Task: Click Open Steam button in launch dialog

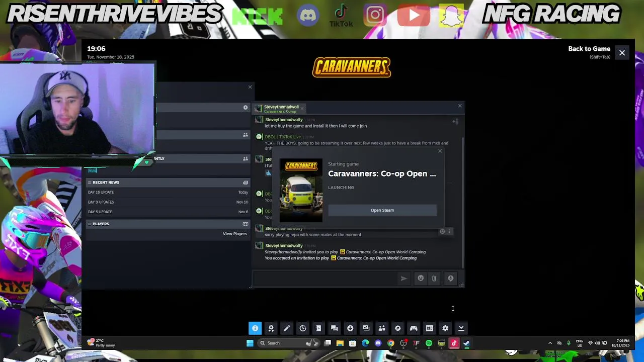Action: point(382,210)
